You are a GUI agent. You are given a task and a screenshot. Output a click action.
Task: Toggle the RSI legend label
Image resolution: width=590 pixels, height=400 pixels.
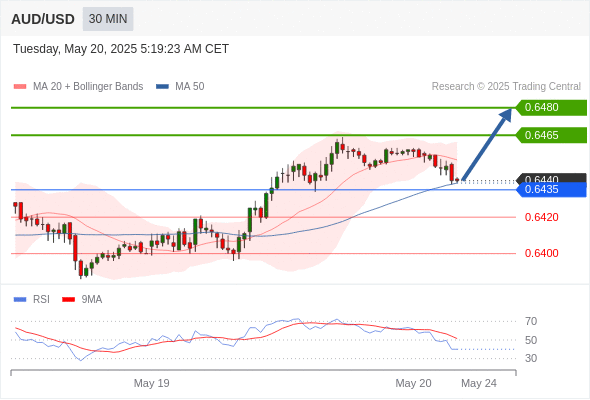click(x=41, y=300)
